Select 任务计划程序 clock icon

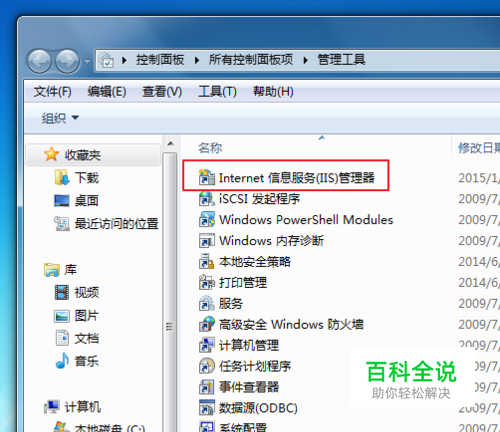point(207,366)
